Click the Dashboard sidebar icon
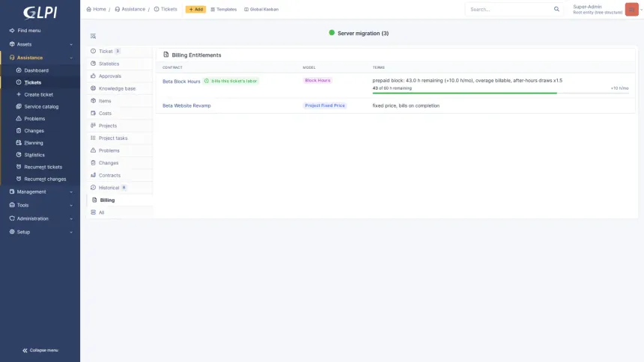Viewport: 644px width, 362px height. pos(19,70)
